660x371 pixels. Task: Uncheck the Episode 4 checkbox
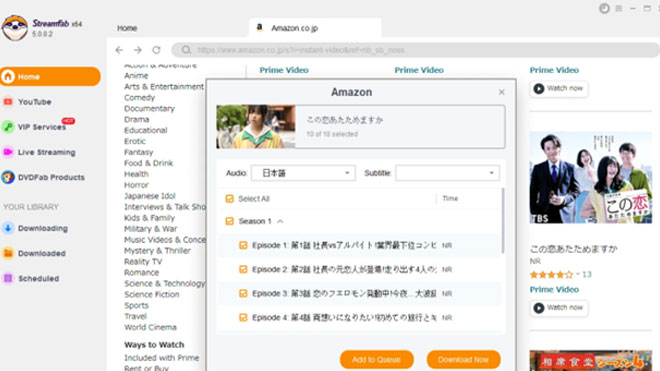point(243,317)
